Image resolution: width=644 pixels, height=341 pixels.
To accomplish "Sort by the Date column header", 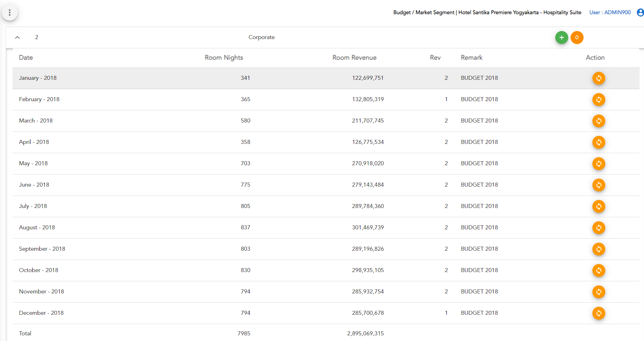I will [x=26, y=58].
